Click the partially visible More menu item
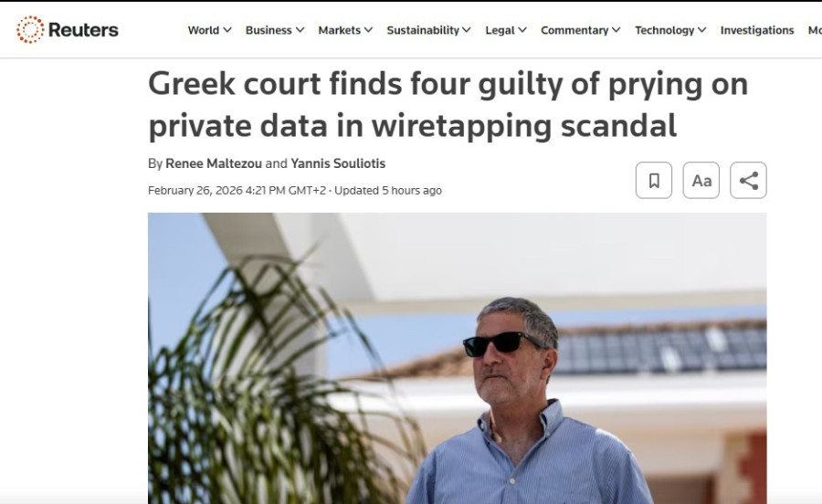Screen dimensions: 822x504 point(815,30)
